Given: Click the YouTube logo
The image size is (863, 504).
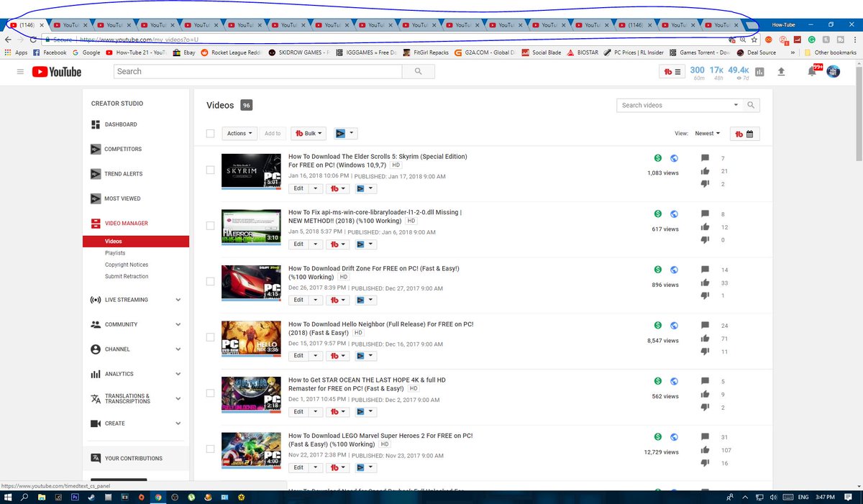Looking at the screenshot, I should click(57, 71).
